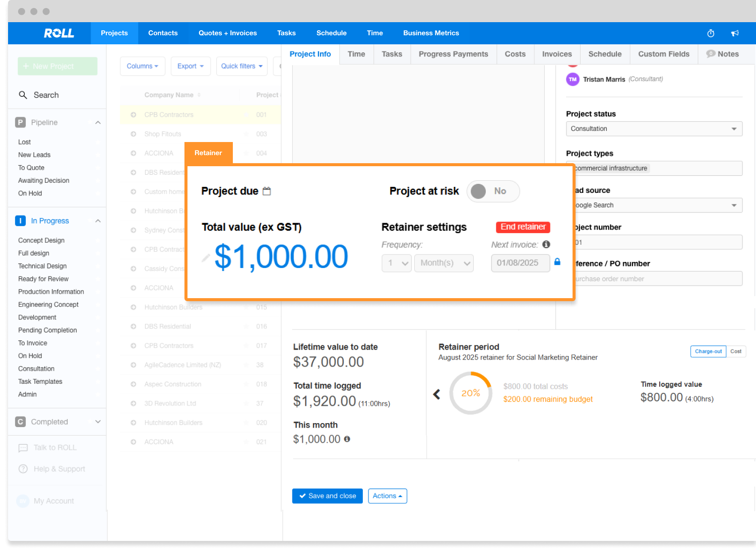The width and height of the screenshot is (756, 554).
Task: Open the Project status dropdown
Action: pos(654,129)
